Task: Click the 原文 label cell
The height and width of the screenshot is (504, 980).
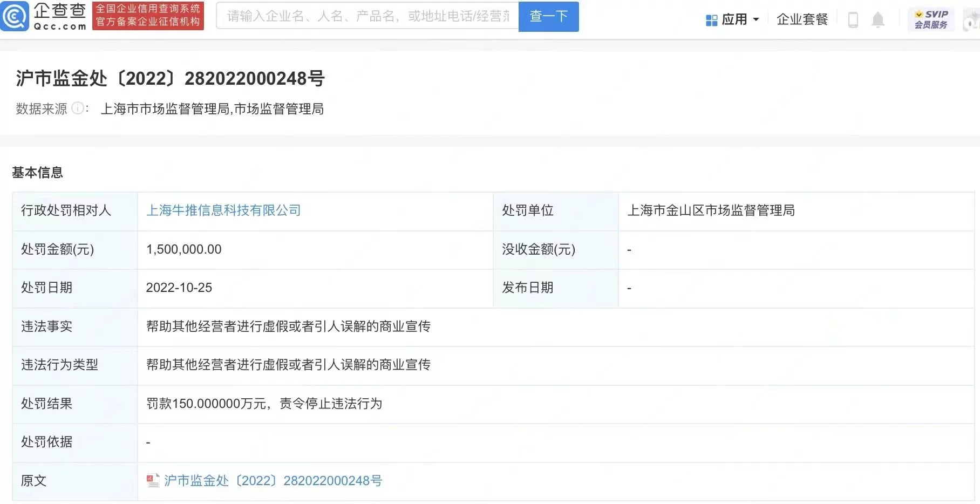Action: (x=75, y=481)
